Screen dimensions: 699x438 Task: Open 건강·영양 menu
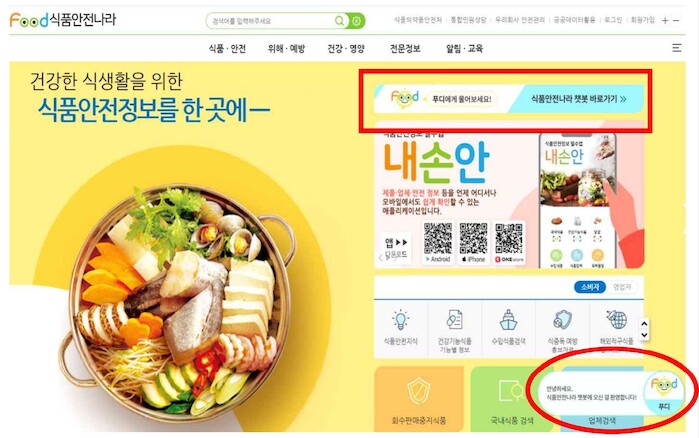(x=346, y=49)
